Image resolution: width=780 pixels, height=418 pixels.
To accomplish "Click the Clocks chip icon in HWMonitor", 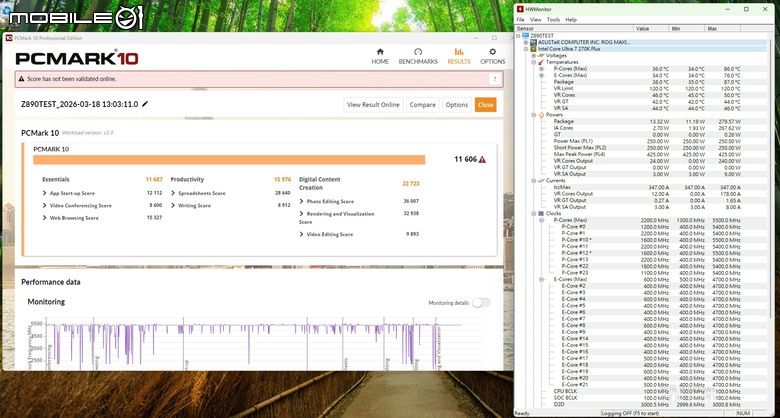I will [541, 213].
